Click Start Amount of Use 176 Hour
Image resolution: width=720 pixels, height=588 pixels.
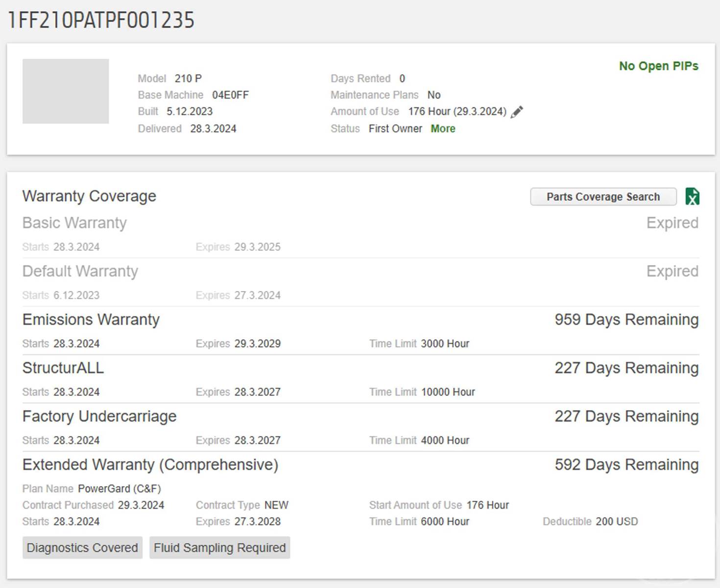pos(488,505)
